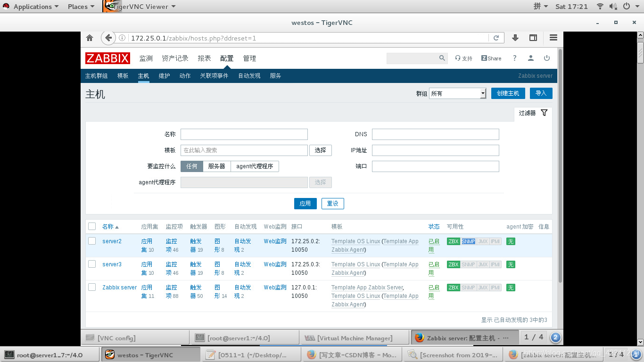Click the 创建主机 button
This screenshot has width=644, height=362.
(508, 93)
